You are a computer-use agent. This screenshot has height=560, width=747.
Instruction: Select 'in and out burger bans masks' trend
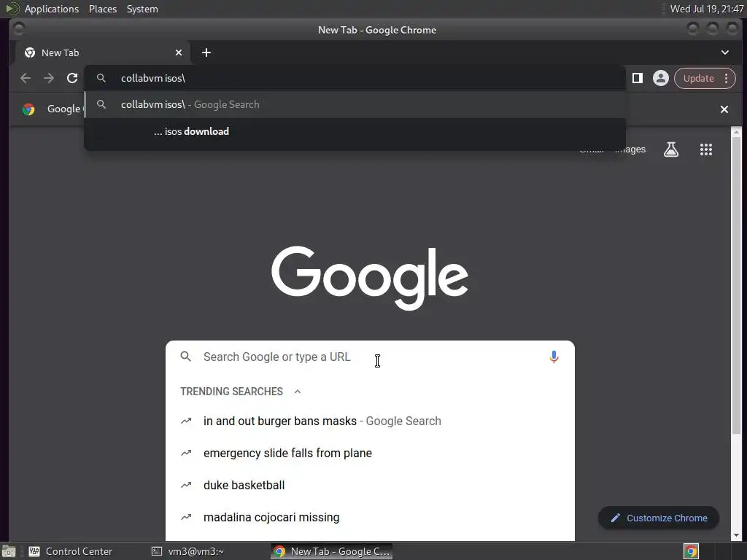pyautogui.click(x=370, y=421)
